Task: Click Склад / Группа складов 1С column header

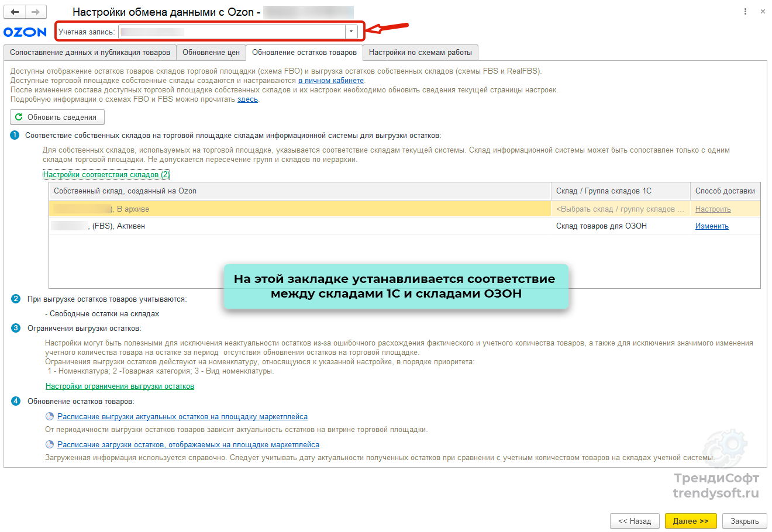Action: (621, 191)
